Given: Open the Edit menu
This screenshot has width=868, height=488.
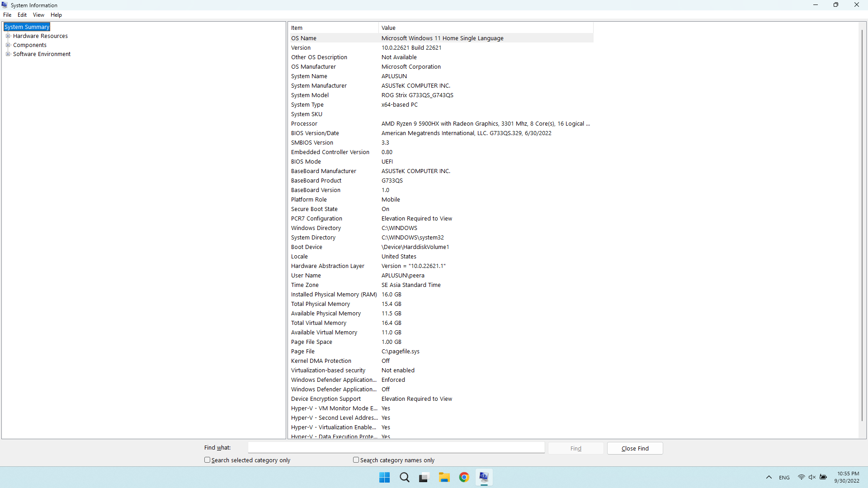Looking at the screenshot, I should click(22, 15).
